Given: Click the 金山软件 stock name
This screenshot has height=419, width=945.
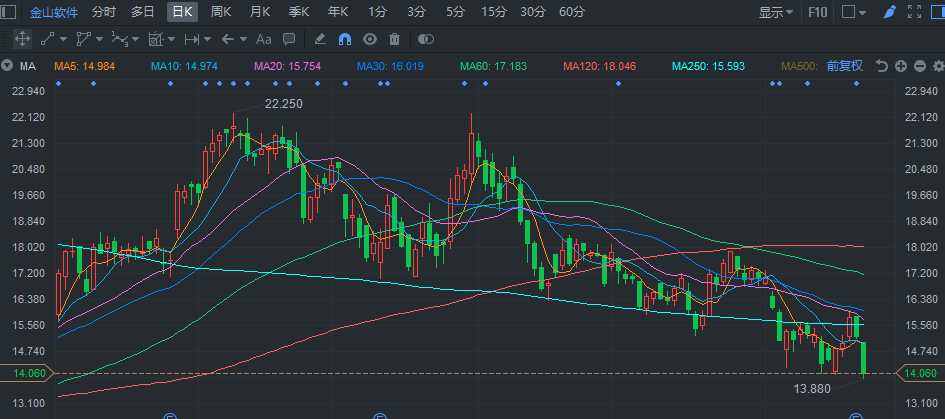Looking at the screenshot, I should [54, 11].
